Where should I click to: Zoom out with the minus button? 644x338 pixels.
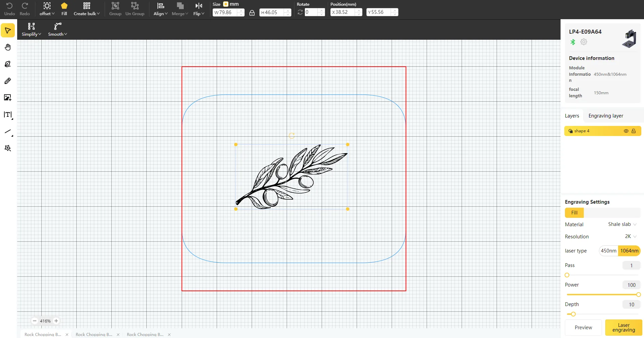pyautogui.click(x=35, y=321)
